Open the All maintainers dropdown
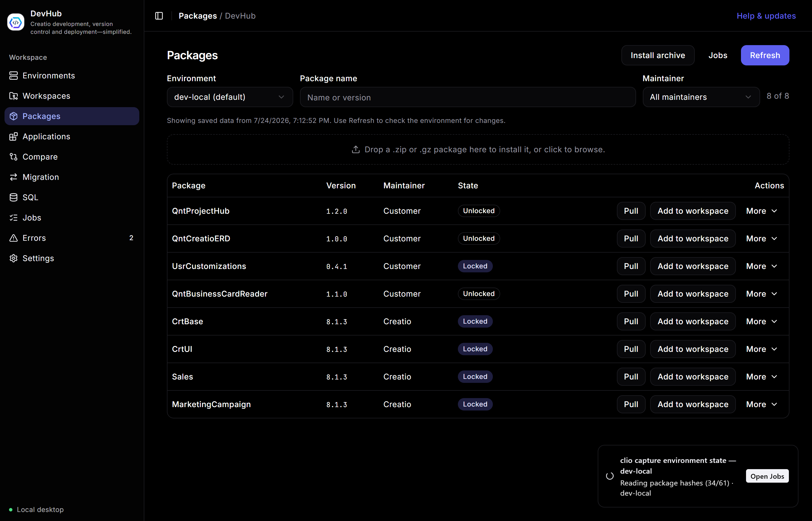The width and height of the screenshot is (812, 521). click(x=701, y=97)
